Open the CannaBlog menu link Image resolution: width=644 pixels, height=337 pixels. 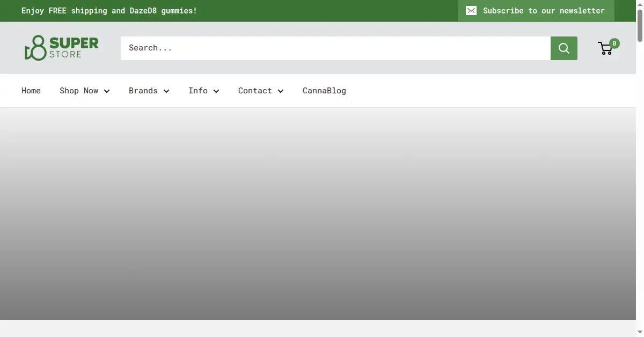pyautogui.click(x=324, y=91)
